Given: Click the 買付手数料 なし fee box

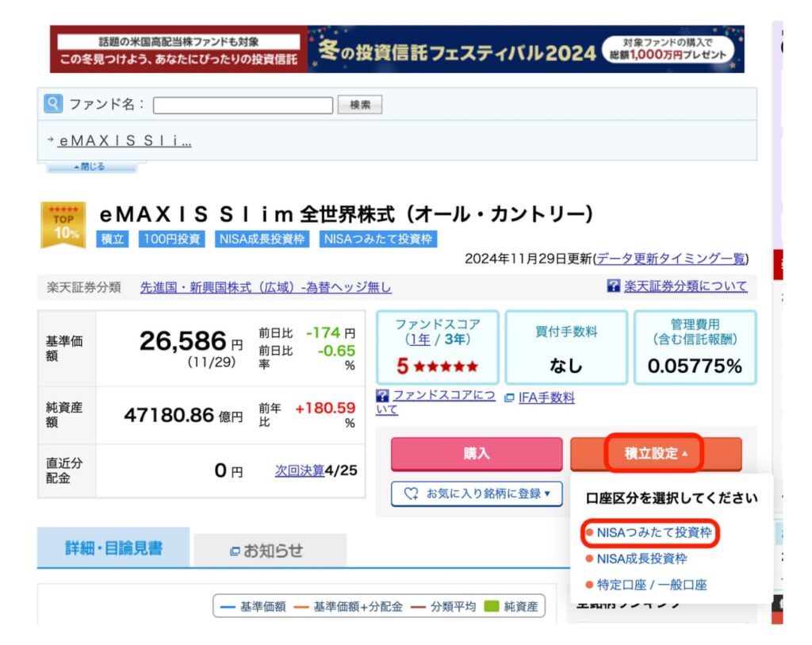Looking at the screenshot, I should (566, 347).
